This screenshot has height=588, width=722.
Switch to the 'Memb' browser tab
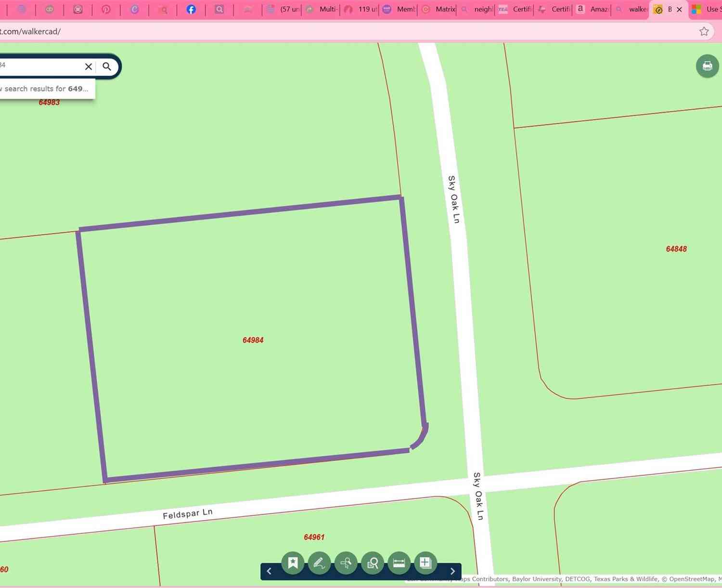tap(399, 9)
